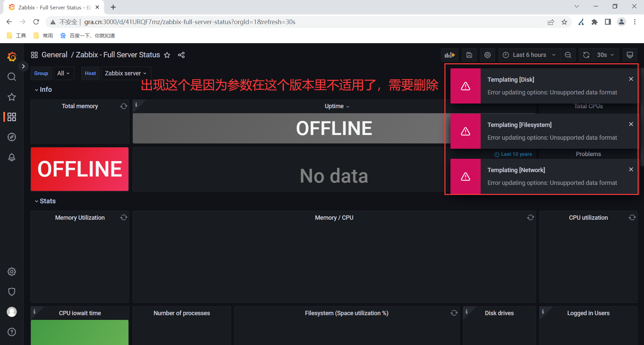Image resolution: width=644 pixels, height=345 pixels.
Task: Open the CPU iowait time panel title
Action: [x=80, y=313]
